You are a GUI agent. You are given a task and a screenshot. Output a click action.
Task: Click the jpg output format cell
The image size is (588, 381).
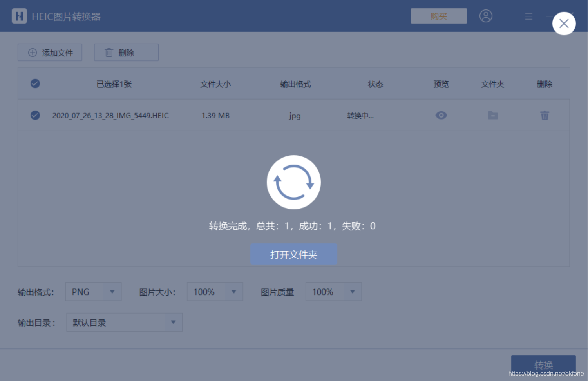[x=295, y=116]
